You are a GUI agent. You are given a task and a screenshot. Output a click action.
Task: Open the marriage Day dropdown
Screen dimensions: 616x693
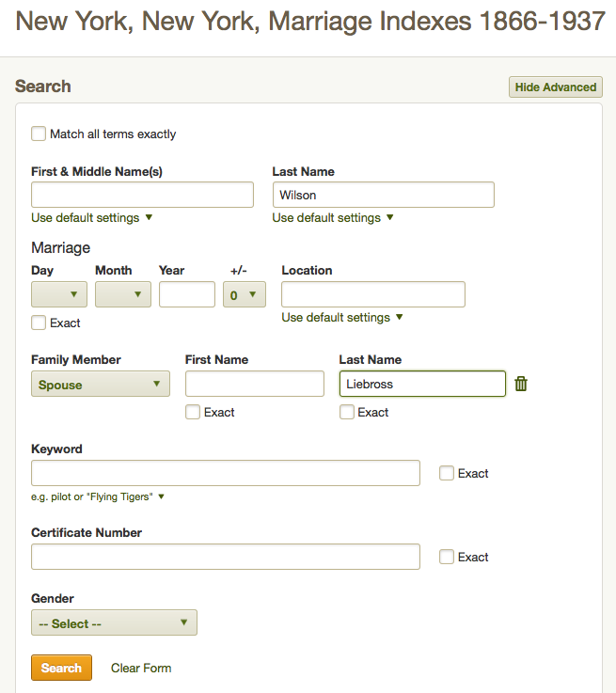[x=58, y=294]
